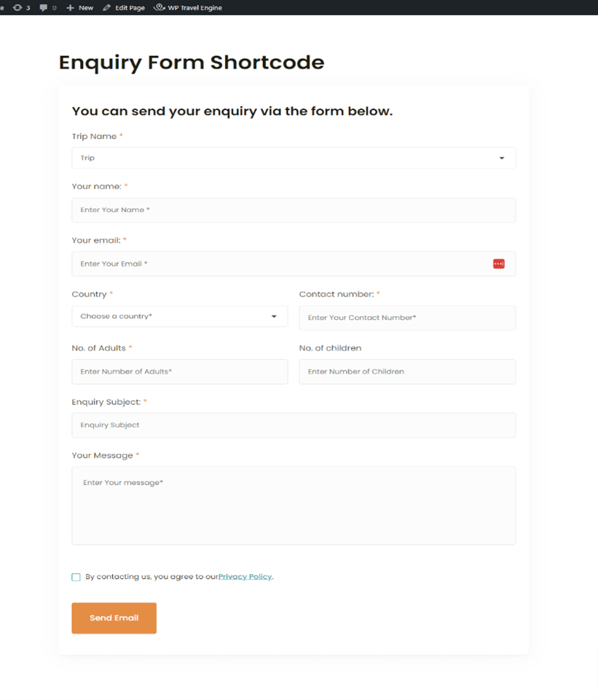
Task: Click the Edit Page pencil icon
Action: pyautogui.click(x=107, y=7)
